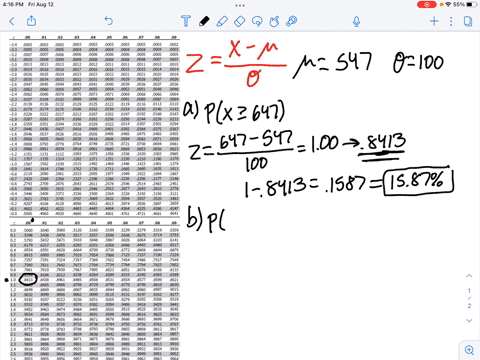Go back using the left chevron
The height and width of the screenshot is (360, 480).
click(x=12, y=22)
